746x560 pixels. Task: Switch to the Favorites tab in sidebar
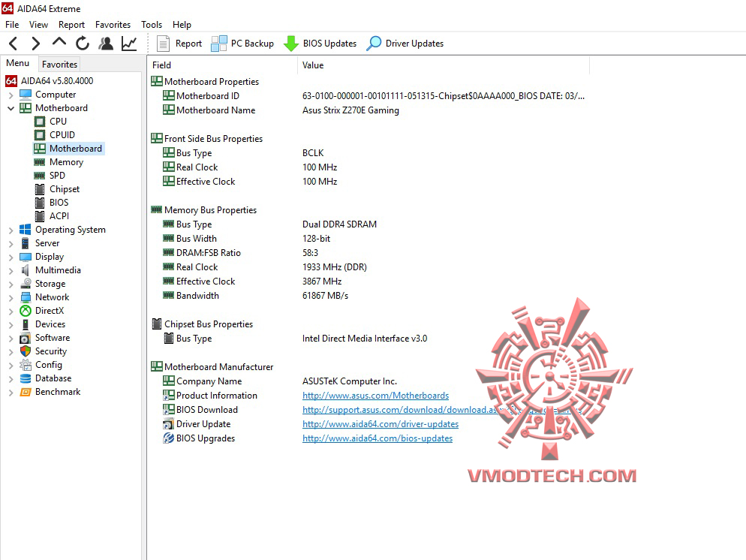tap(59, 65)
